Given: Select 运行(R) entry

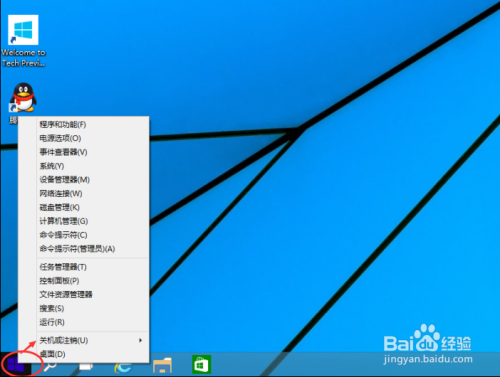Looking at the screenshot, I should [83, 322].
